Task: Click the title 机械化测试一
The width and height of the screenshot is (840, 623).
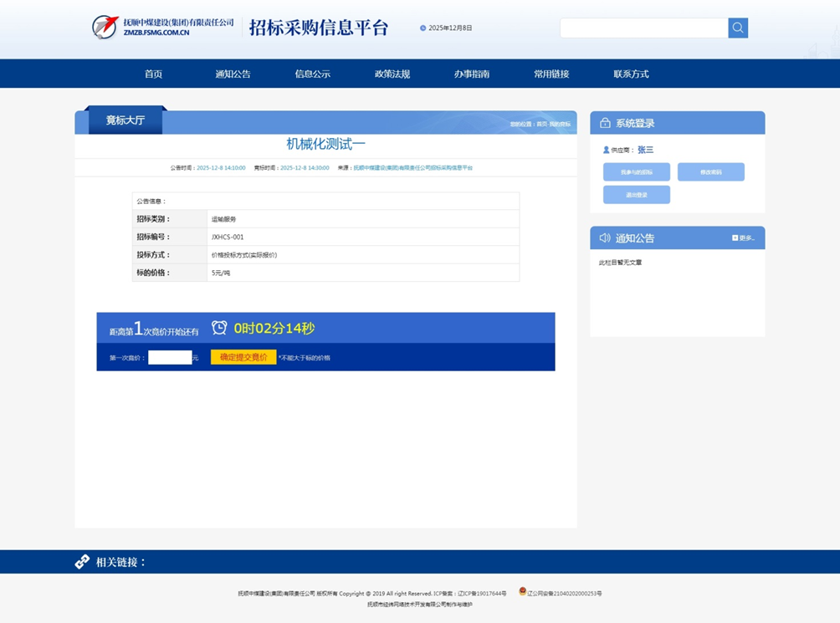Action: click(x=325, y=144)
